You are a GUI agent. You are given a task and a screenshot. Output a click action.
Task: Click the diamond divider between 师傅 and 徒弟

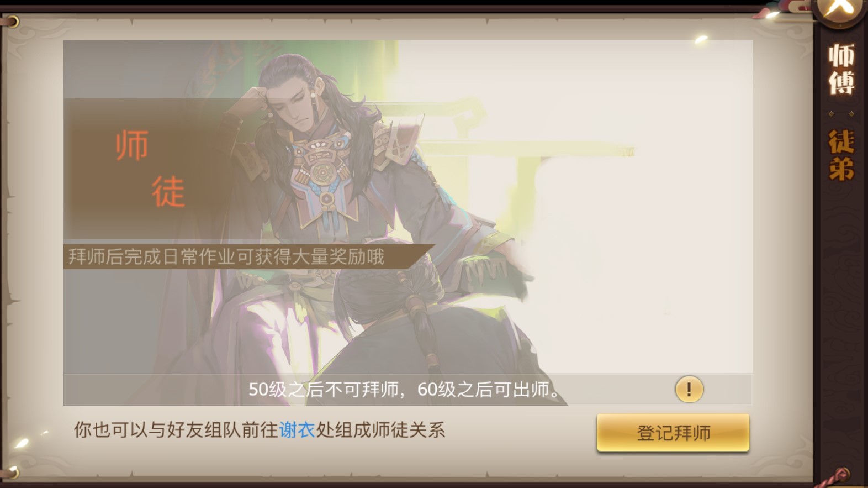[x=841, y=113]
